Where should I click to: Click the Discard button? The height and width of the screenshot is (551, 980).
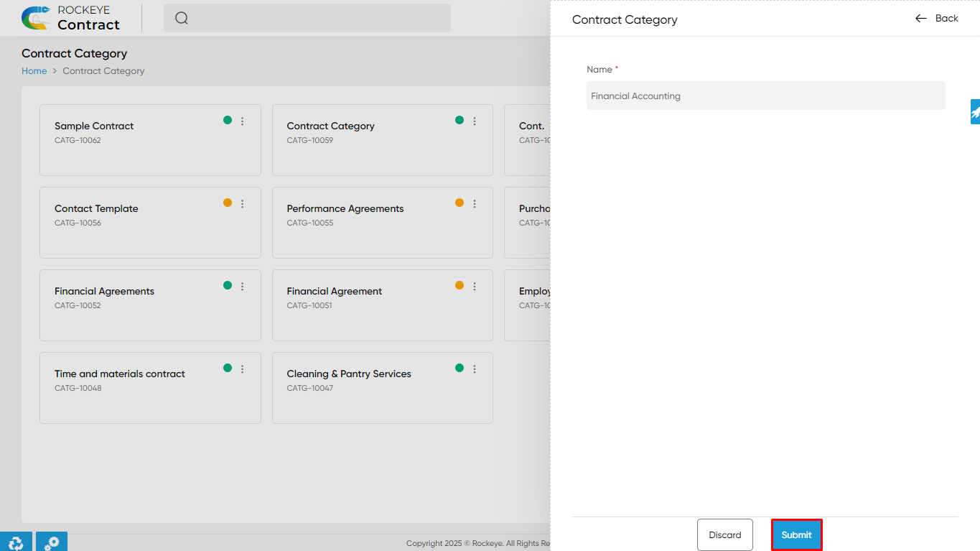(x=725, y=535)
